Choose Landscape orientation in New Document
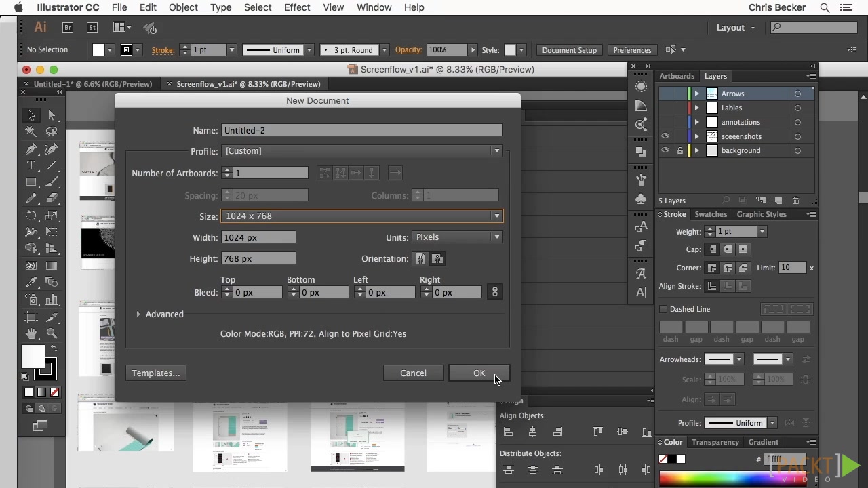Image resolution: width=868 pixels, height=488 pixels. tap(437, 259)
